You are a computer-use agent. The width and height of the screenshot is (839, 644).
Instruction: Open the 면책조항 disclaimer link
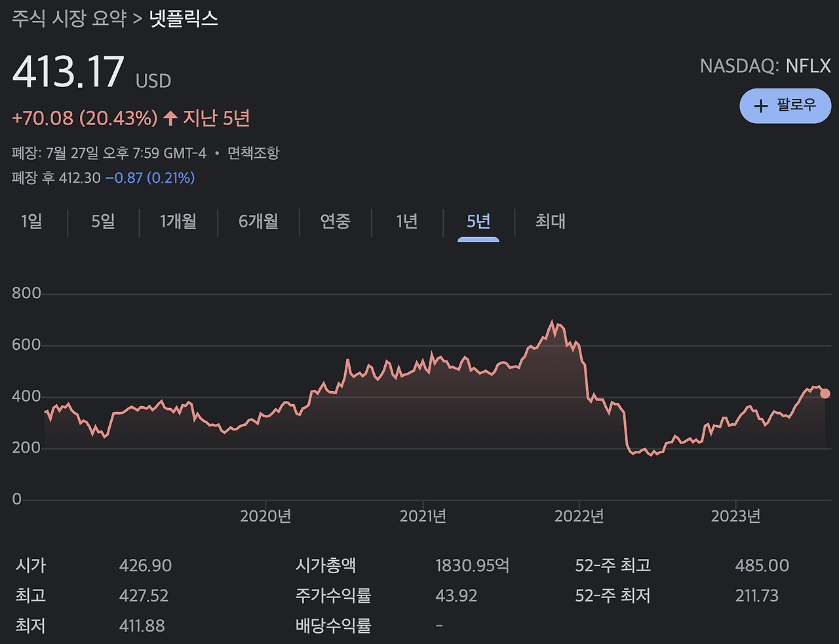253,153
